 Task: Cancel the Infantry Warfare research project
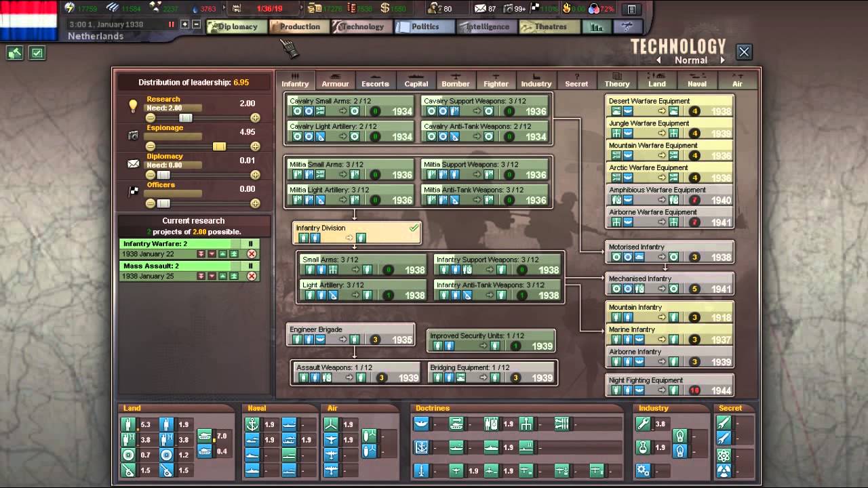[252, 254]
